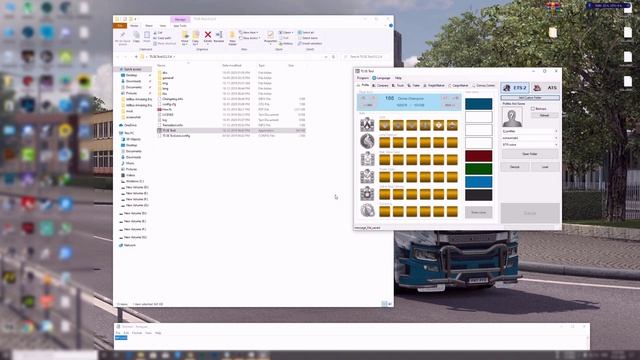This screenshot has width=640, height=360.
Task: Expand the Open dropdown in Explorer ribbon
Action: click(x=286, y=33)
